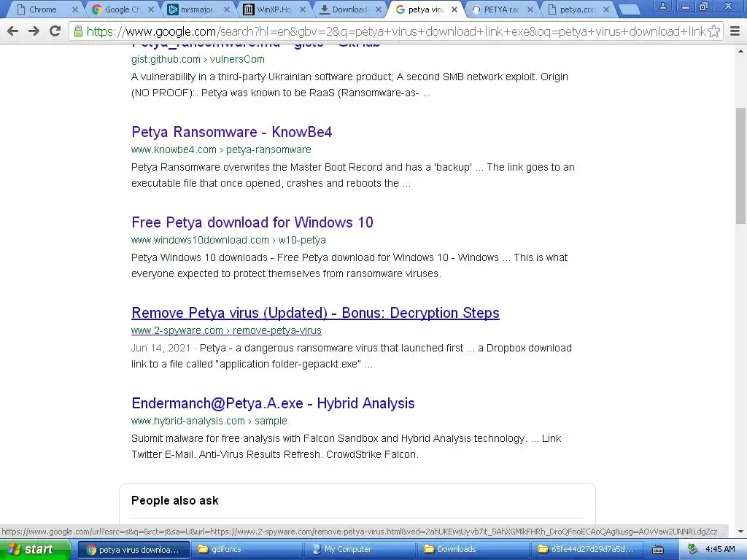Click the address bar URL field

pyautogui.click(x=395, y=31)
